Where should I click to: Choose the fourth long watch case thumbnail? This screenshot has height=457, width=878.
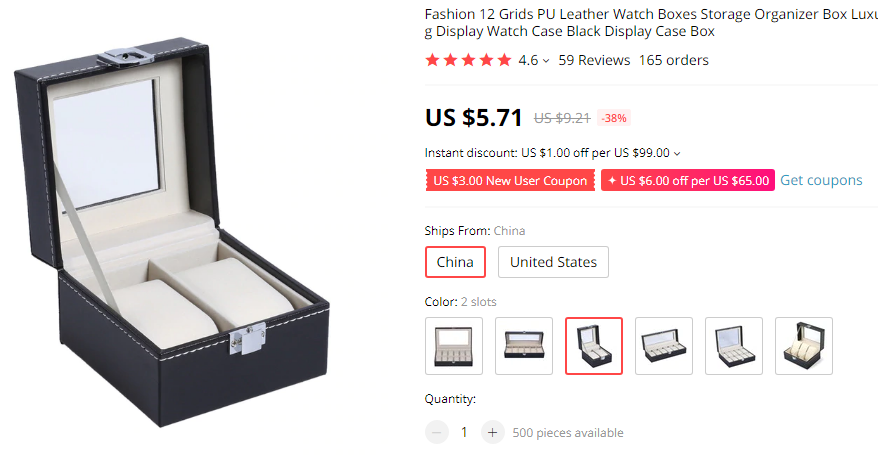(x=664, y=346)
